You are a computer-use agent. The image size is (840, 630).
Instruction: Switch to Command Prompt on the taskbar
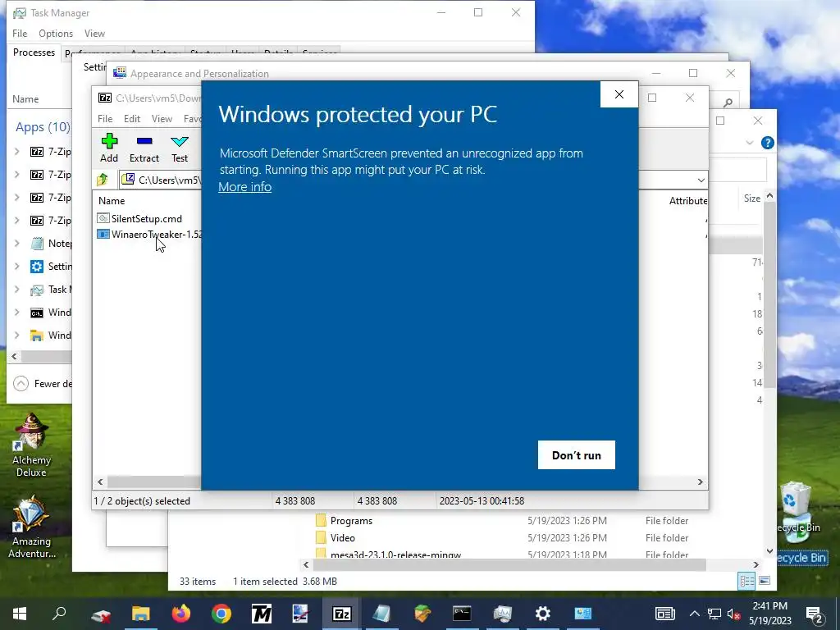click(462, 614)
